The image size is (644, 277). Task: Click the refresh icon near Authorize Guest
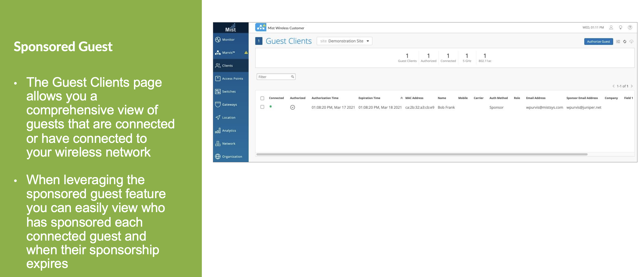pyautogui.click(x=625, y=42)
